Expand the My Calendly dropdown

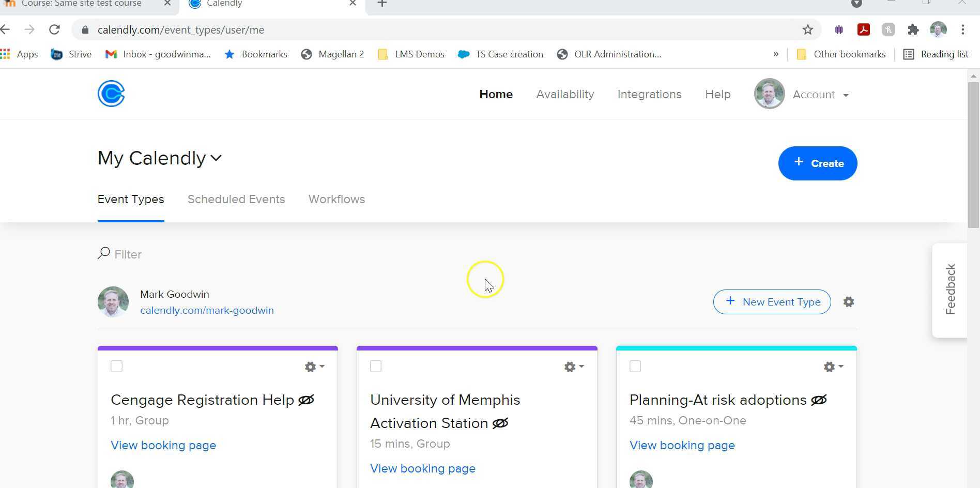160,158
